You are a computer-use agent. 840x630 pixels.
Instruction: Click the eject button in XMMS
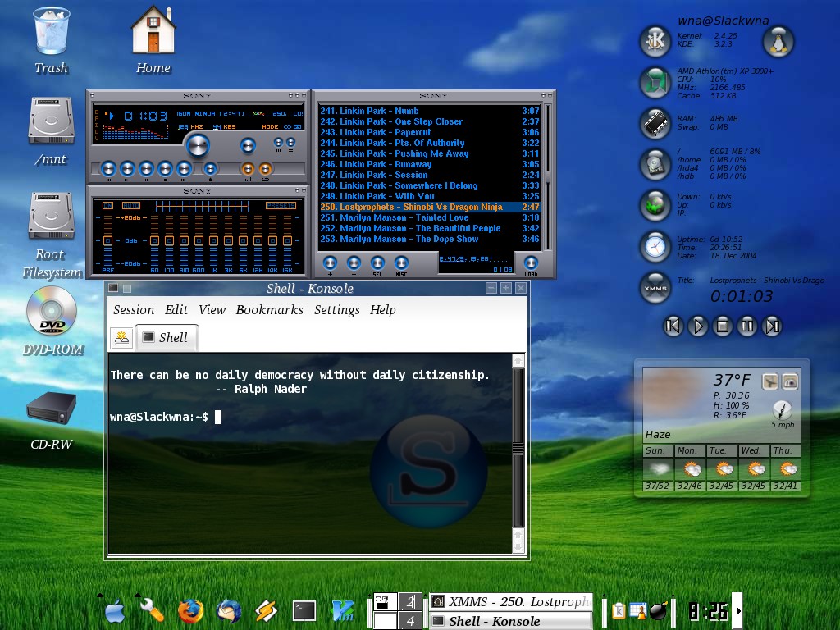[210, 169]
